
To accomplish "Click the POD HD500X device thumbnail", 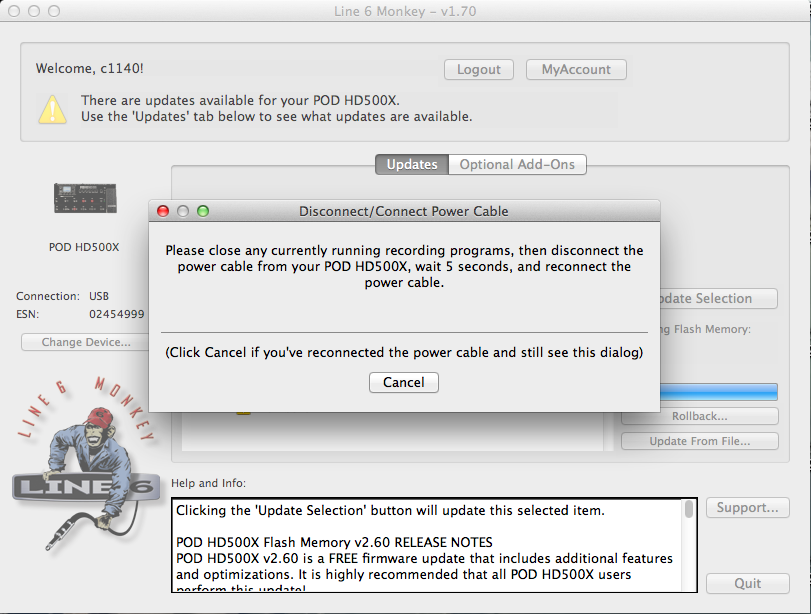I will click(x=85, y=198).
